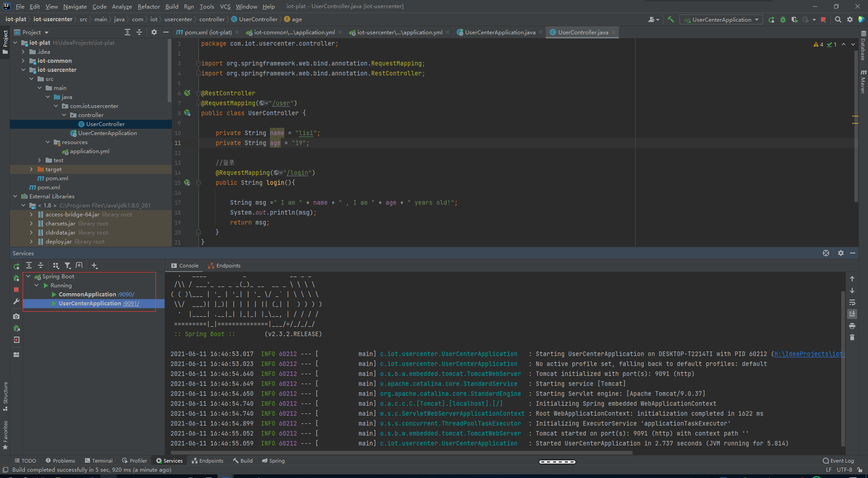Screen dimensions: 868x478
Task: Toggle scroll to end in console
Action: point(852,314)
